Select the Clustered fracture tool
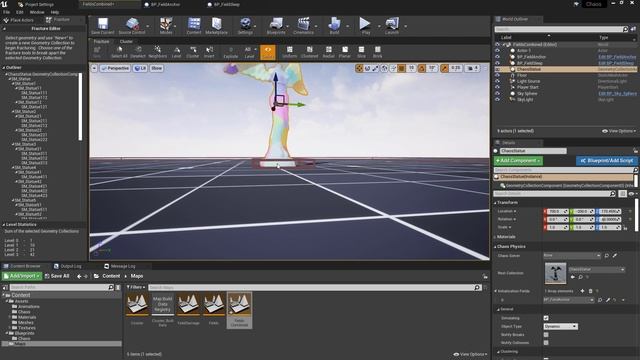The width and height of the screenshot is (640, 360). [309, 52]
